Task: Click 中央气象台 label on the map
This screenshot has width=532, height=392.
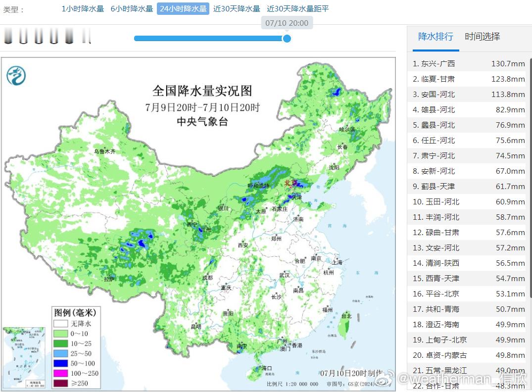Action: [x=202, y=121]
